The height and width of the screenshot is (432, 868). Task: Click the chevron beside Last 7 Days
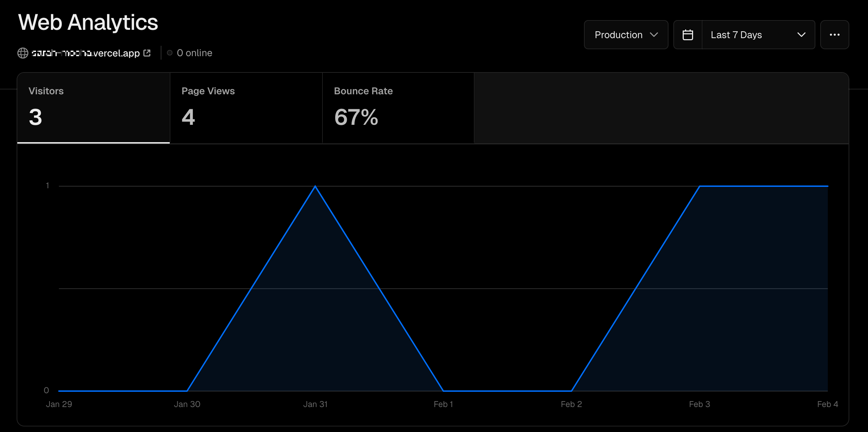tap(801, 35)
